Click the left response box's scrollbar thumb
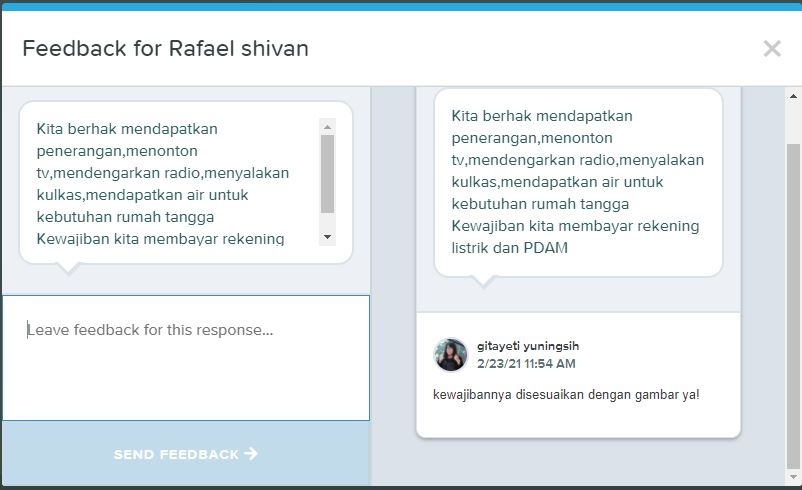802x490 pixels. click(327, 174)
